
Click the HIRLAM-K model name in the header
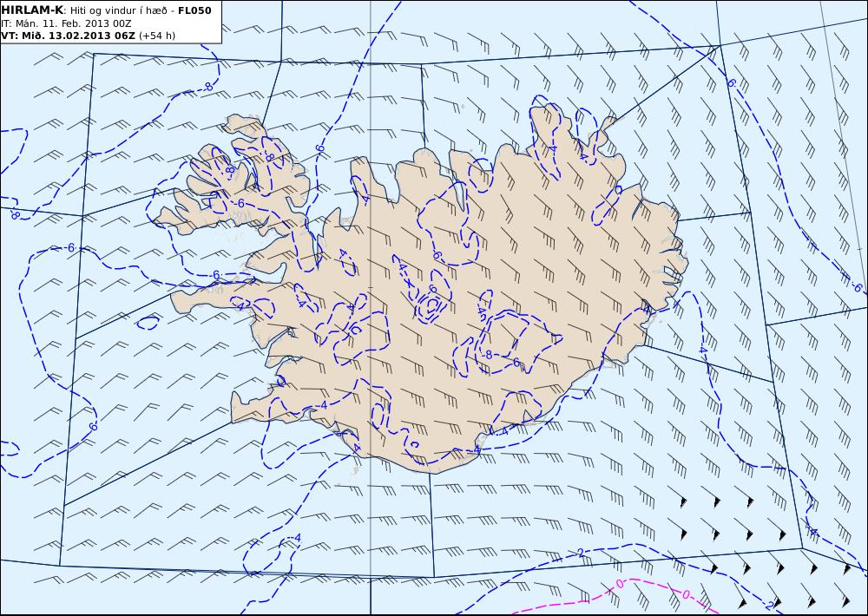33,10
